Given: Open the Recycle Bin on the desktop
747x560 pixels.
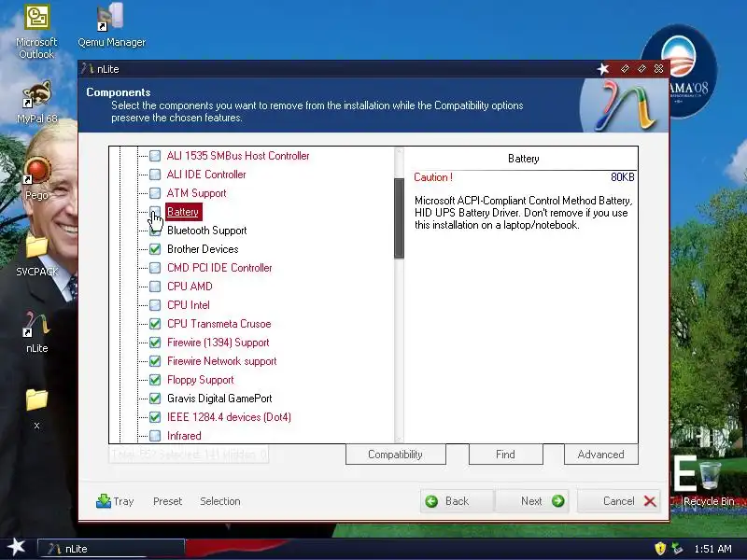Looking at the screenshot, I should pyautogui.click(x=710, y=483).
